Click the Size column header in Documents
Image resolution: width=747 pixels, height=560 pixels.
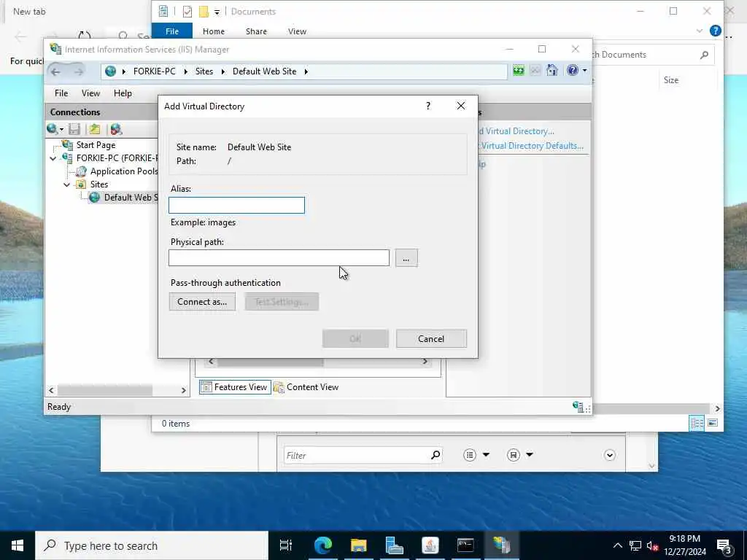point(671,80)
